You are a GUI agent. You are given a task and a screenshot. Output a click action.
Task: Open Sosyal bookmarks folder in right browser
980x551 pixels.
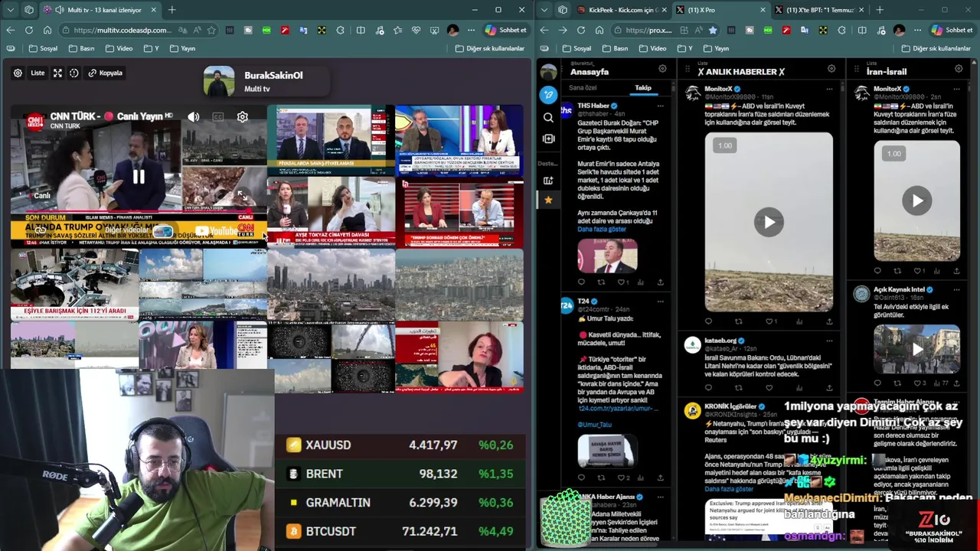tap(577, 48)
